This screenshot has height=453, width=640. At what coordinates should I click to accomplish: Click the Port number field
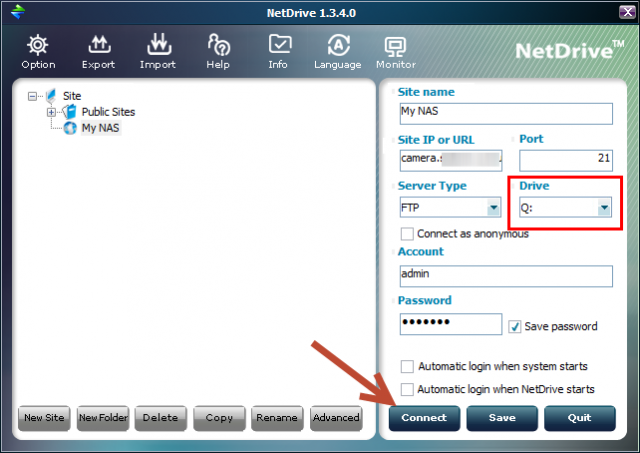566,160
